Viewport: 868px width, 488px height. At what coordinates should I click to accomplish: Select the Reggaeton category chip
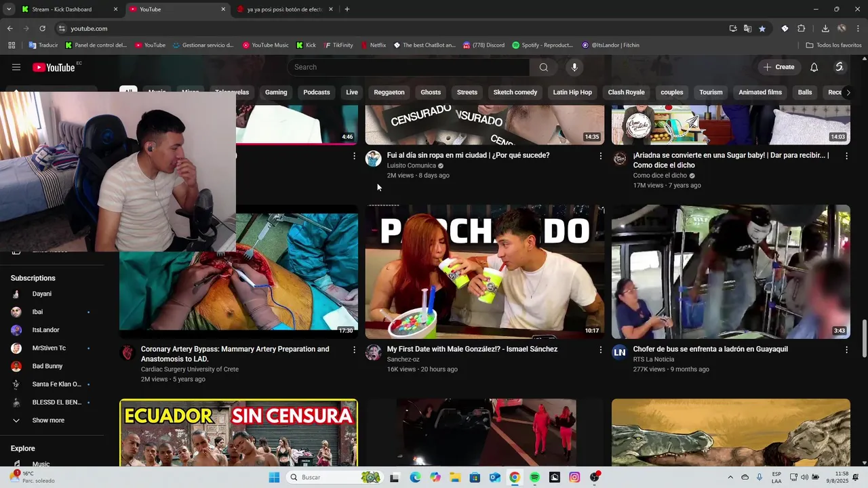click(x=389, y=92)
